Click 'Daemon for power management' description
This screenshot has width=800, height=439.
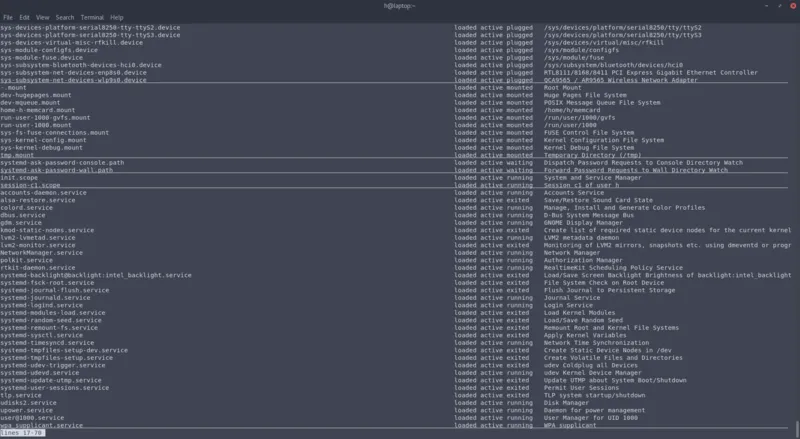pyautogui.click(x=594, y=410)
